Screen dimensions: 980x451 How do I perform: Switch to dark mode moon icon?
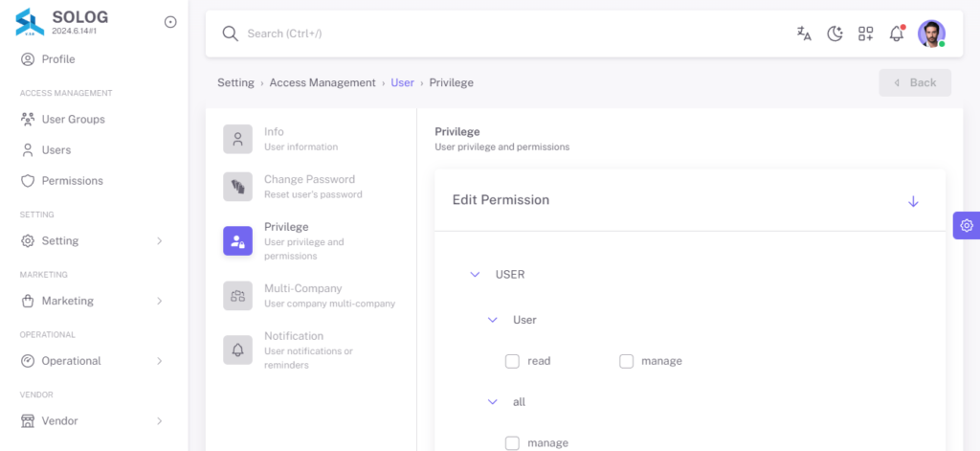[835, 34]
